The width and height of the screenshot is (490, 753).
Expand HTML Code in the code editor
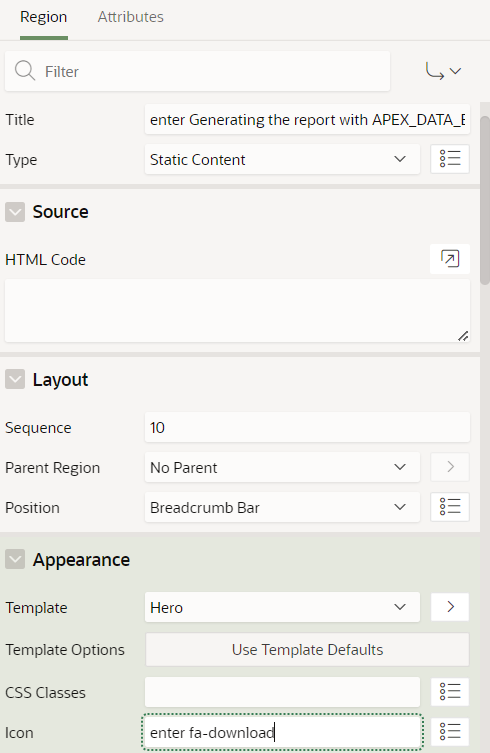pos(450,259)
